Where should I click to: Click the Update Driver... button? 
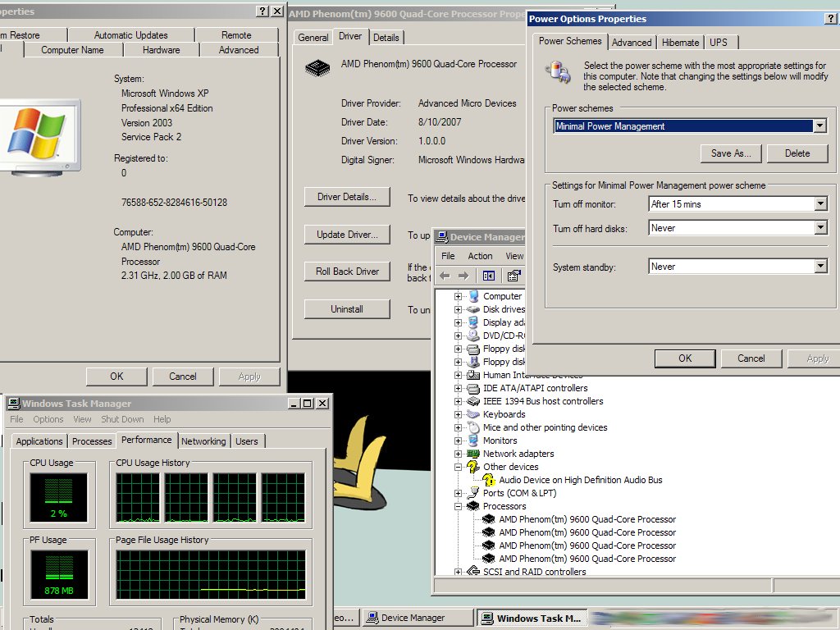[347, 234]
